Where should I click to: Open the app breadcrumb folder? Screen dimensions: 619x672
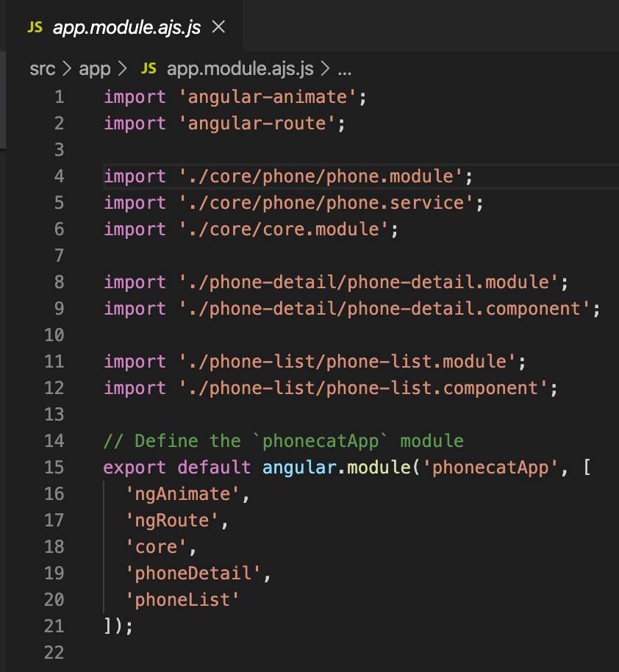pyautogui.click(x=95, y=69)
